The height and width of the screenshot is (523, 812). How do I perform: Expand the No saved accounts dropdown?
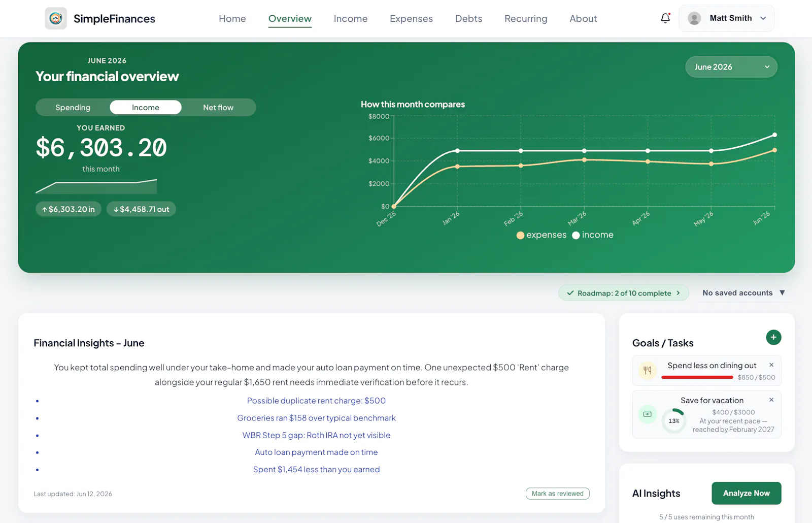coord(743,293)
